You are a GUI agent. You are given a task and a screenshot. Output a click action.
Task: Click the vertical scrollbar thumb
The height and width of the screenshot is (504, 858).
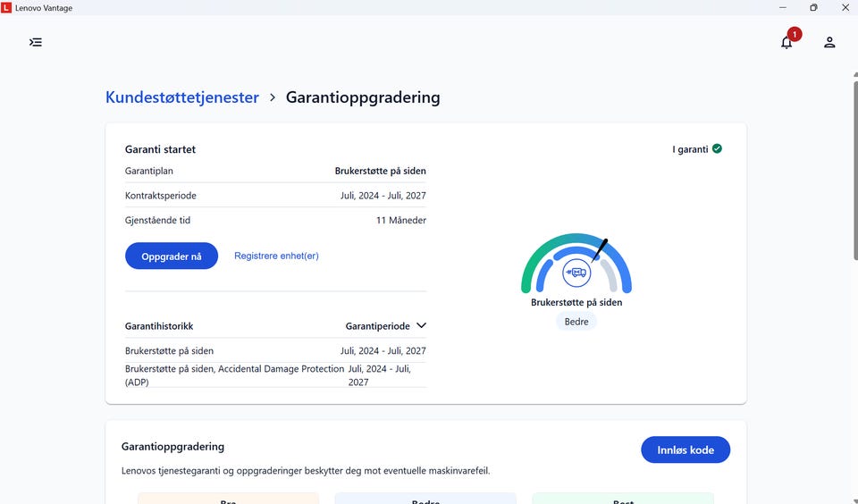pyautogui.click(x=855, y=170)
